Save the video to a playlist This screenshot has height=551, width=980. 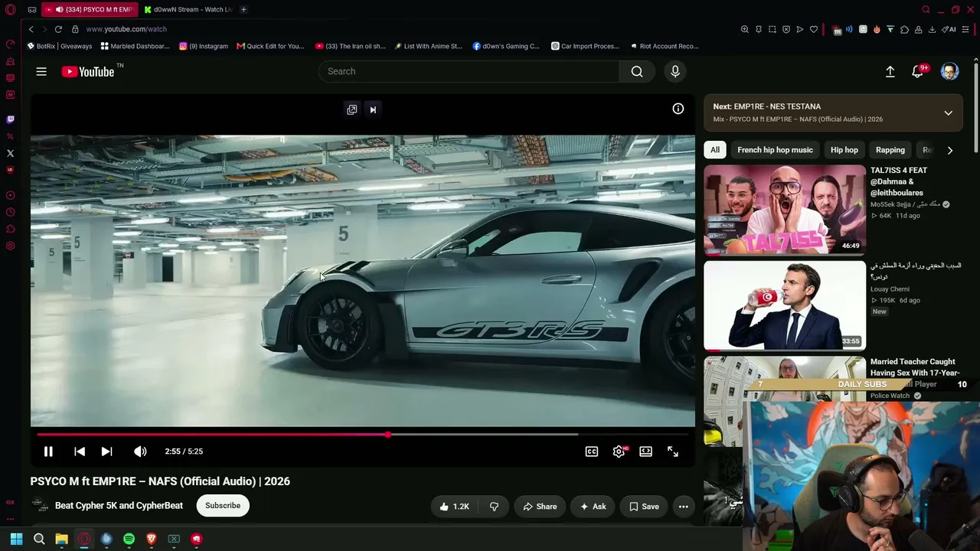(x=643, y=506)
